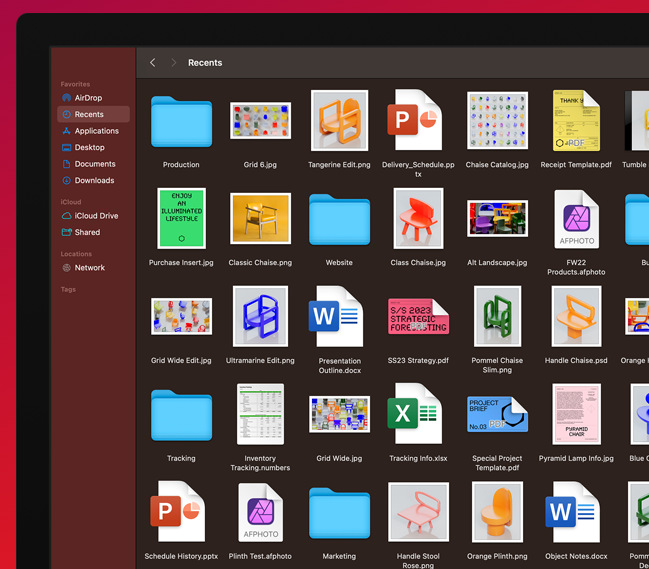This screenshot has height=569, width=649.
Task: Select Delivery_Schedule.pptx PowerPoint file icon
Action: pos(417,121)
